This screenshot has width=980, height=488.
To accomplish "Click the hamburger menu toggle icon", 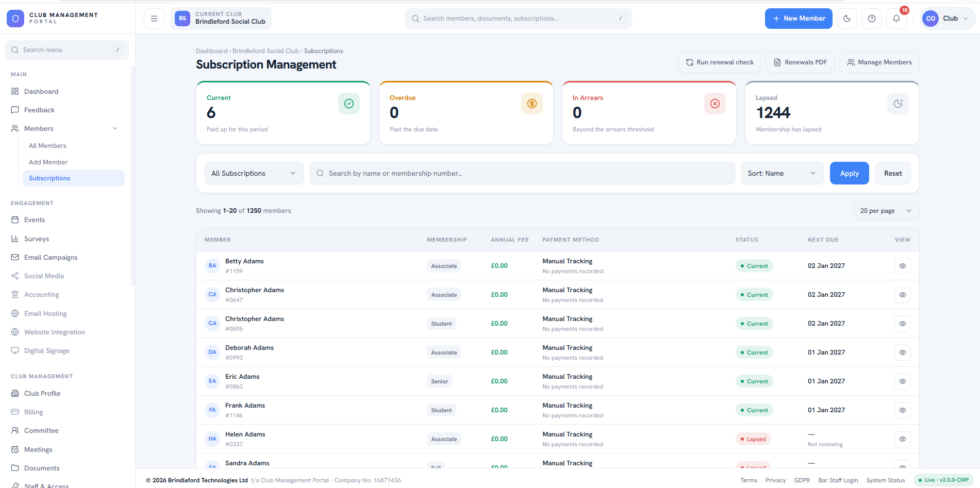I will pos(154,19).
